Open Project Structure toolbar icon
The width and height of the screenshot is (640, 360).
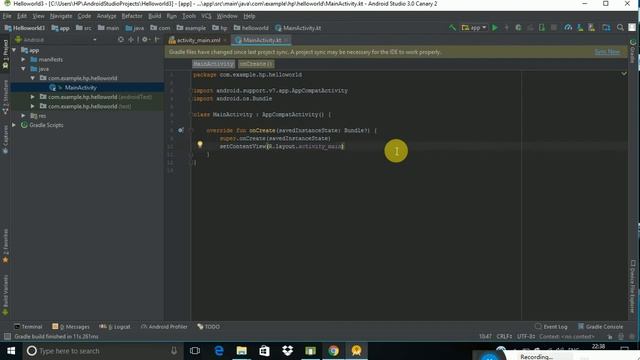click(x=607, y=28)
